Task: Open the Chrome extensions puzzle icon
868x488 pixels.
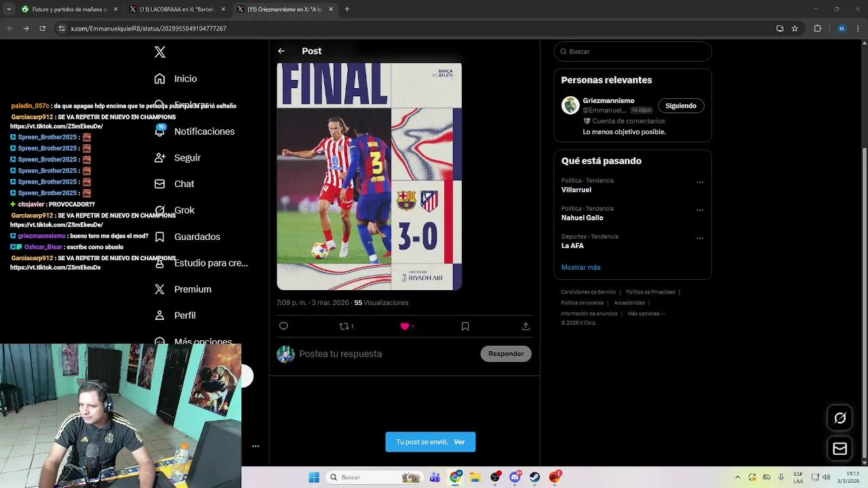Action: pos(817,28)
